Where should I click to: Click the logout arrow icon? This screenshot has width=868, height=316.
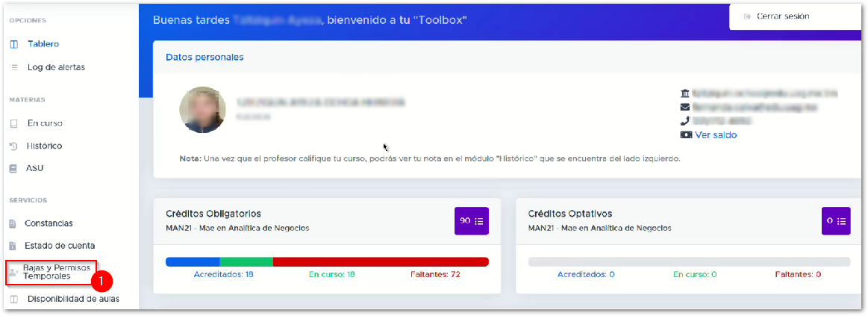click(x=748, y=16)
